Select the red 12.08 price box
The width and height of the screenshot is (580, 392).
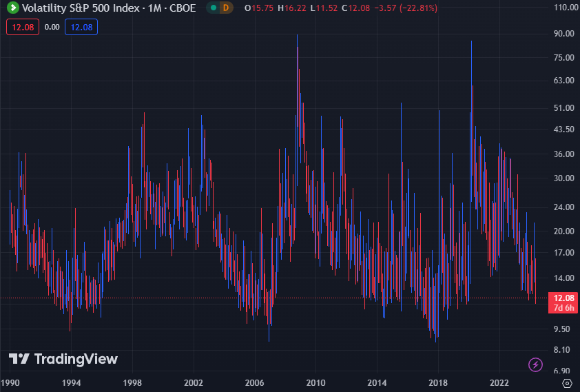point(23,27)
